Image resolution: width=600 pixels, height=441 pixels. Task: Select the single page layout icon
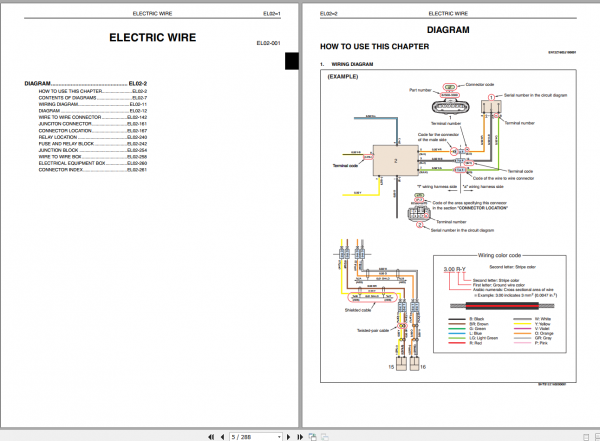pyautogui.click(x=586, y=437)
